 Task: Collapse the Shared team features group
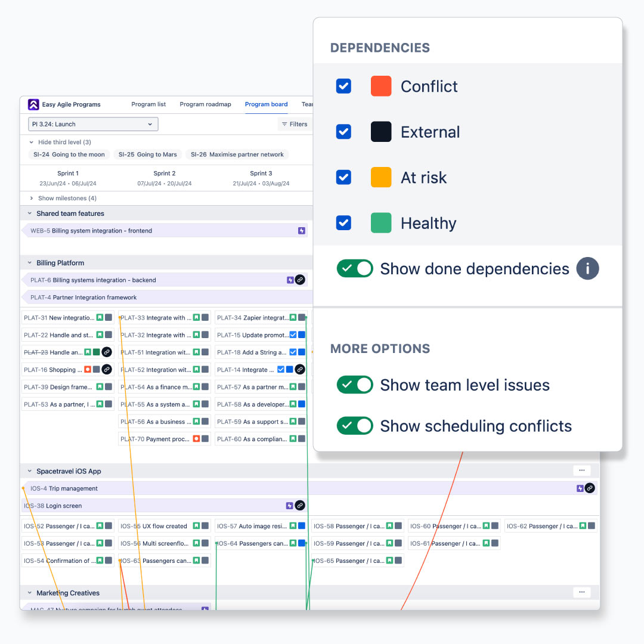tap(30, 213)
